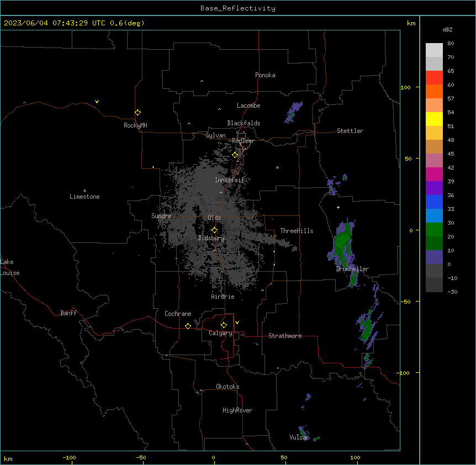This screenshot has height=465, width=476.
Task: Click the yellow 54 dBZ legend swatch
Action: pyautogui.click(x=434, y=119)
